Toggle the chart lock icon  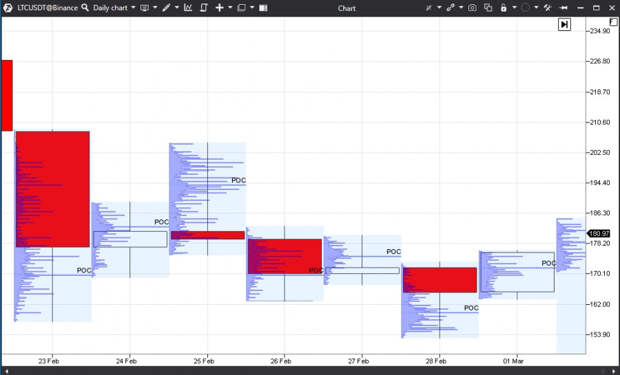tap(503, 8)
